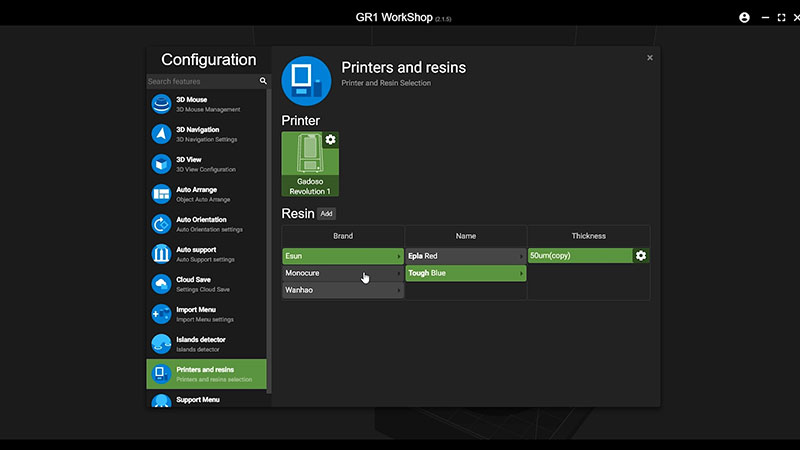Click the gear on the Gadoso printer card

pyautogui.click(x=330, y=140)
